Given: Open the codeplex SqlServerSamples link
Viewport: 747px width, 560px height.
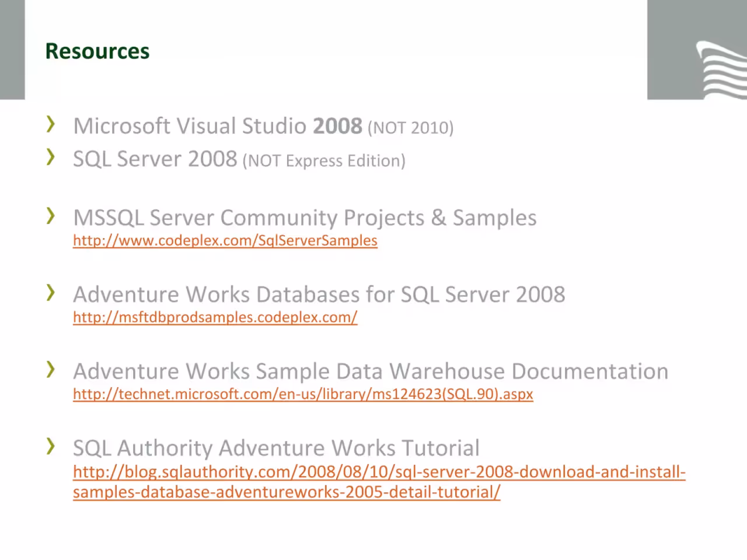Looking at the screenshot, I should coord(225,240).
